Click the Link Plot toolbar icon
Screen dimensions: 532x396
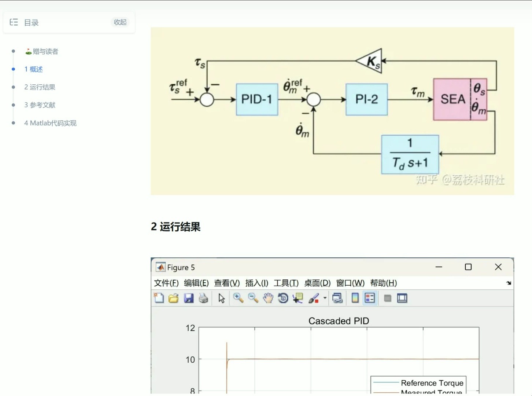[x=337, y=298]
